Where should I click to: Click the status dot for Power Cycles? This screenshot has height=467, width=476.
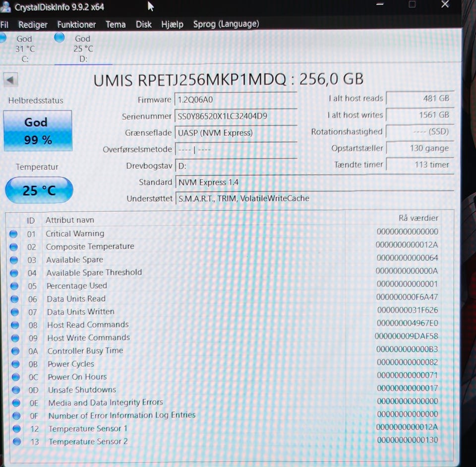tap(15, 364)
